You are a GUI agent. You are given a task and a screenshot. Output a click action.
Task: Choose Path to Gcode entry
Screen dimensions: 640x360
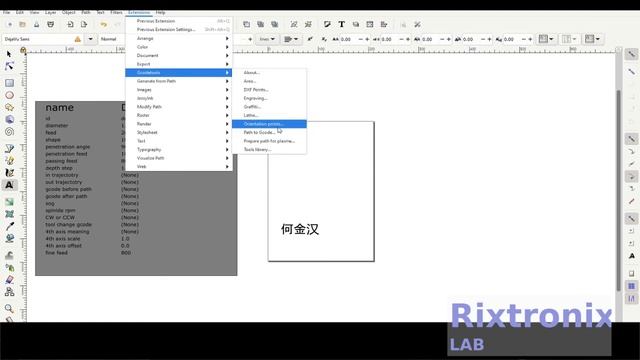point(269,132)
